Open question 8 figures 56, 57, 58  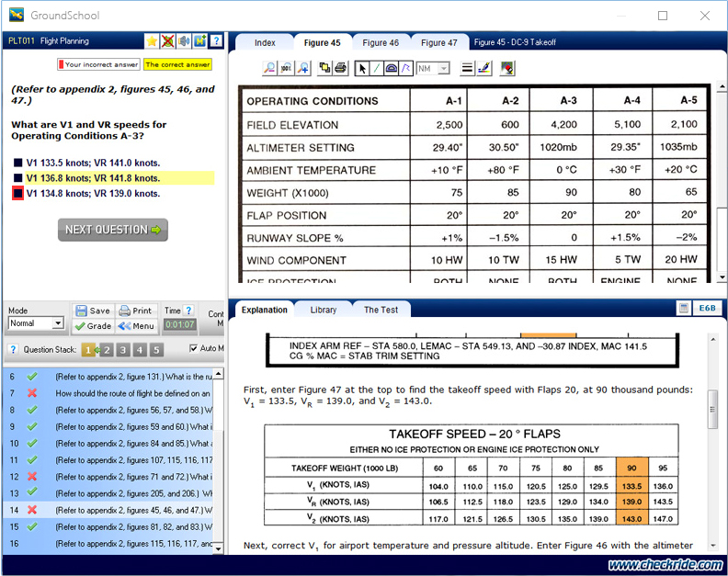(x=109, y=410)
